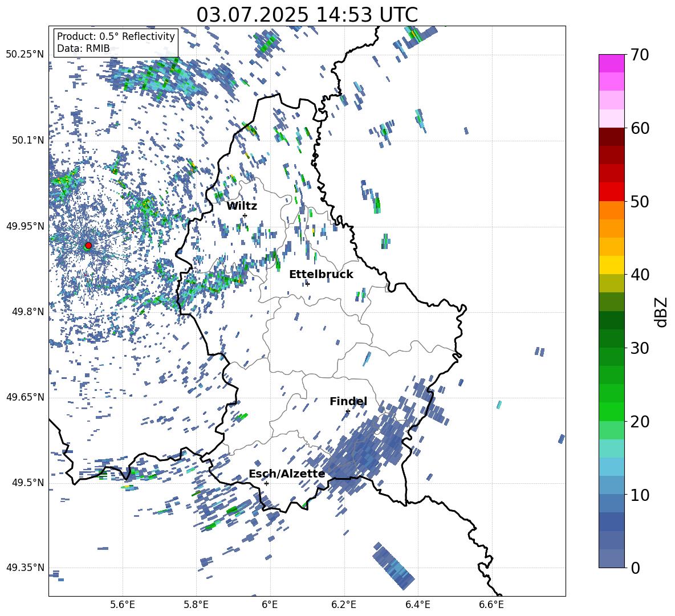Click the Esch/Alzette station cross marker
Screen dimensions: 675x616
click(x=266, y=483)
